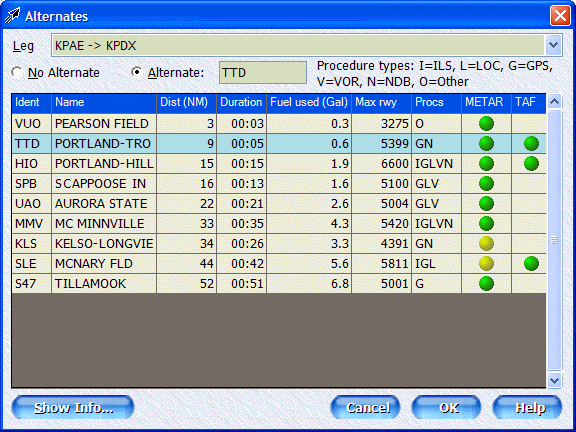Screen dimensions: 576x432
Task: Click the yellow METAR indicator for KLS
Action: (486, 244)
